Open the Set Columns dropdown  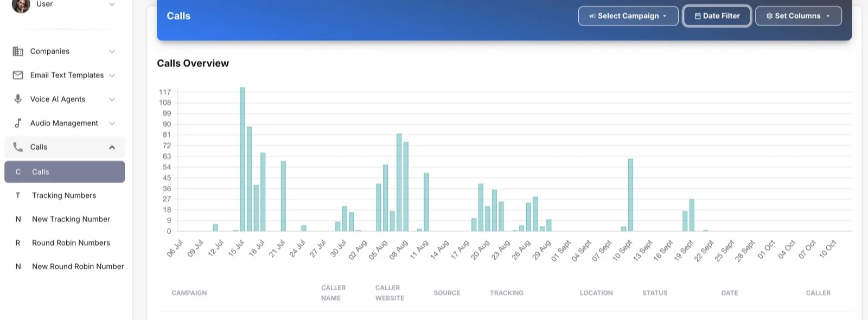click(x=799, y=16)
